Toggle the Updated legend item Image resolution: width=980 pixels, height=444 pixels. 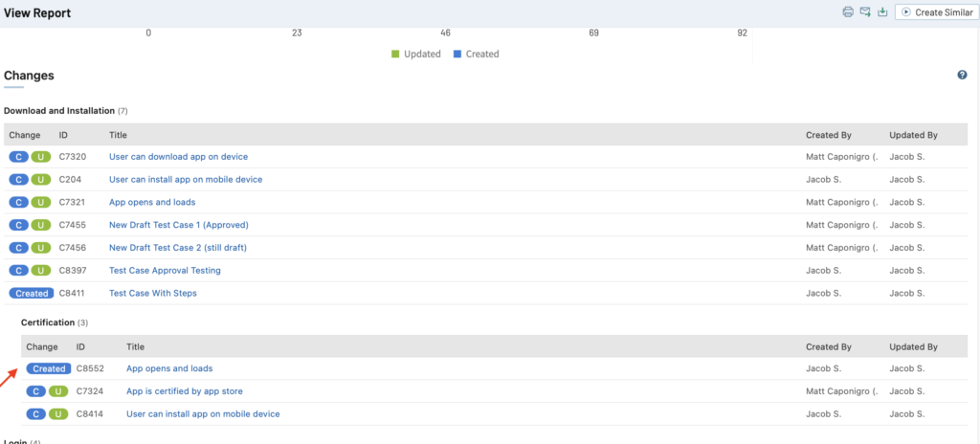coord(415,55)
